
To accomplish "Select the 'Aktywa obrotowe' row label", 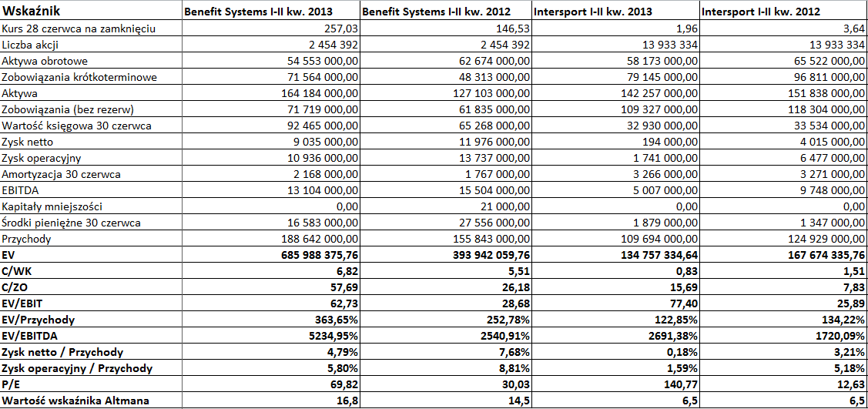I will point(91,61).
